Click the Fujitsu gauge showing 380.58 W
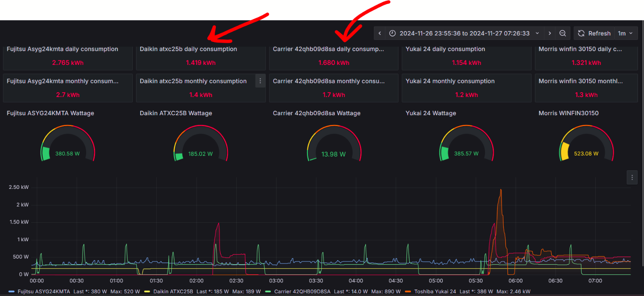Screen dimensions: 644x296 (68, 143)
